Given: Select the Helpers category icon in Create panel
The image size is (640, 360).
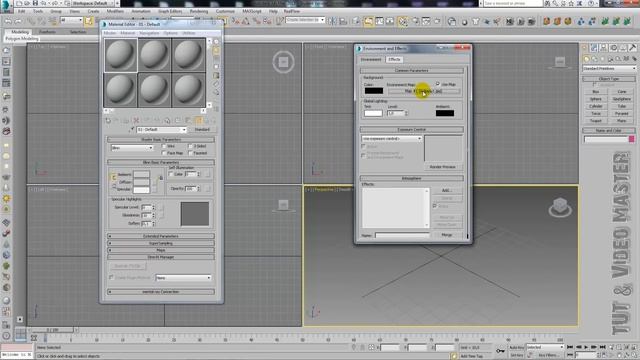Looking at the screenshot, I should 618,59.
